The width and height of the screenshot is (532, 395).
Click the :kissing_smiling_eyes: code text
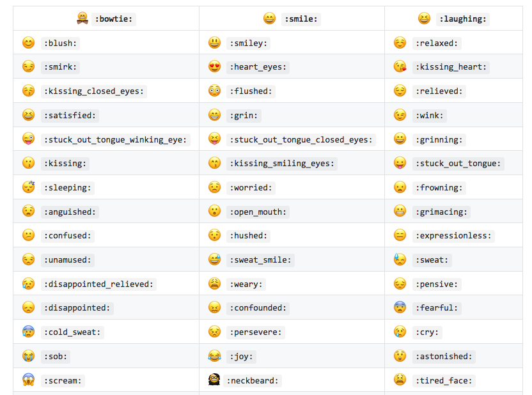(281, 164)
